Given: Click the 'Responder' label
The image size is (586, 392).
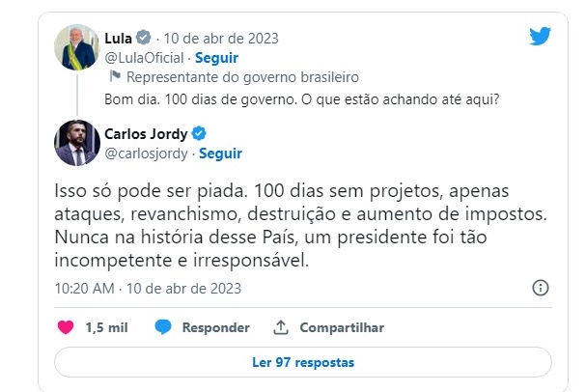Looking at the screenshot, I should pyautogui.click(x=215, y=327).
